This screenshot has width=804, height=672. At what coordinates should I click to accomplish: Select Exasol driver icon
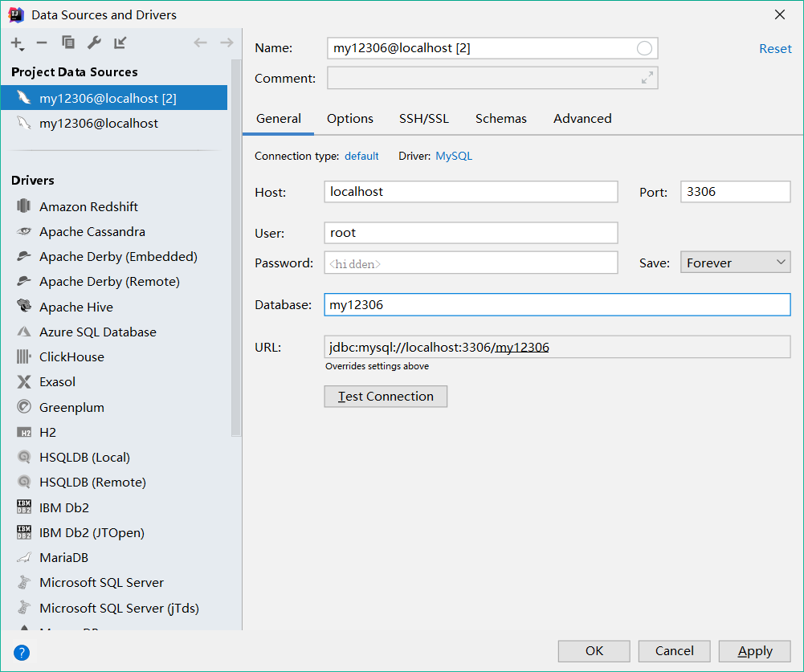pos(23,381)
